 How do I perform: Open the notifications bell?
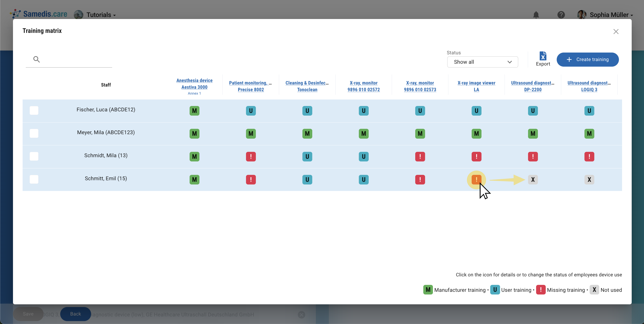click(536, 15)
